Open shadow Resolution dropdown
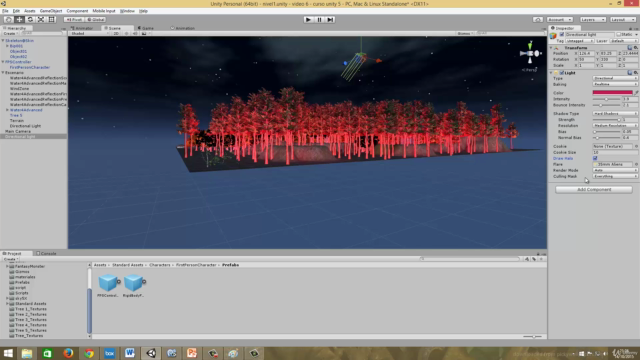640x360 pixels. pos(615,126)
